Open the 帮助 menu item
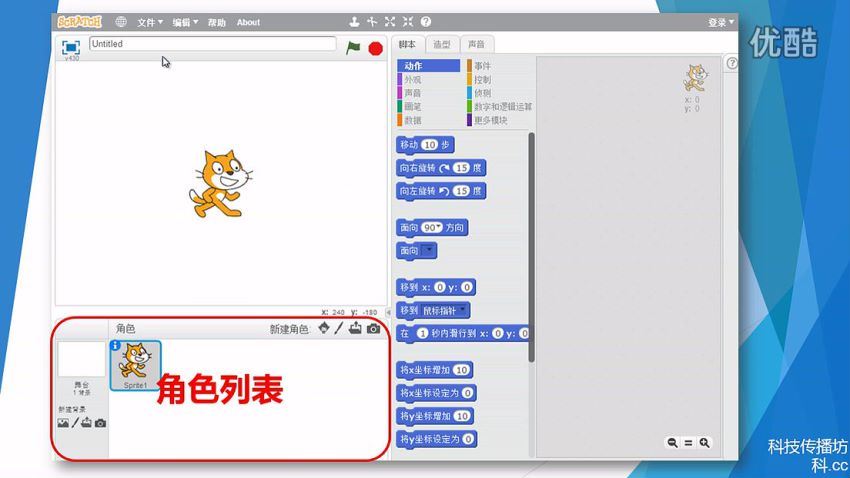The height and width of the screenshot is (478, 850). coord(216,22)
